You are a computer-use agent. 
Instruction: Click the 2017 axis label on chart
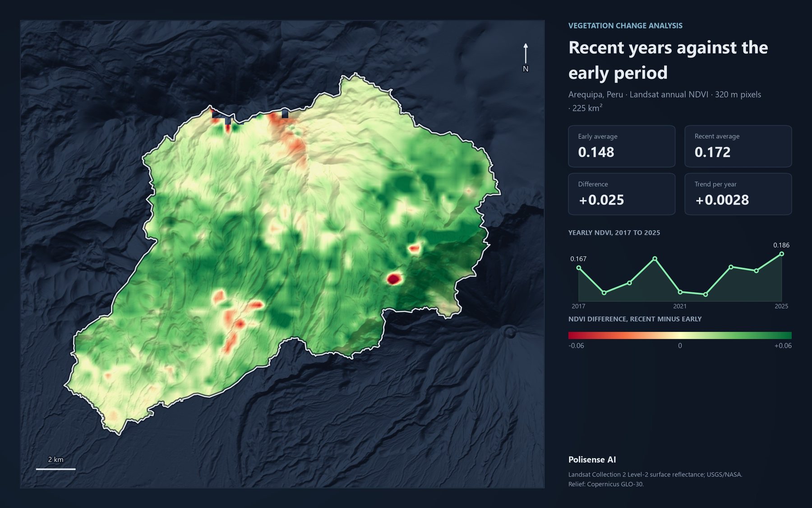click(578, 306)
